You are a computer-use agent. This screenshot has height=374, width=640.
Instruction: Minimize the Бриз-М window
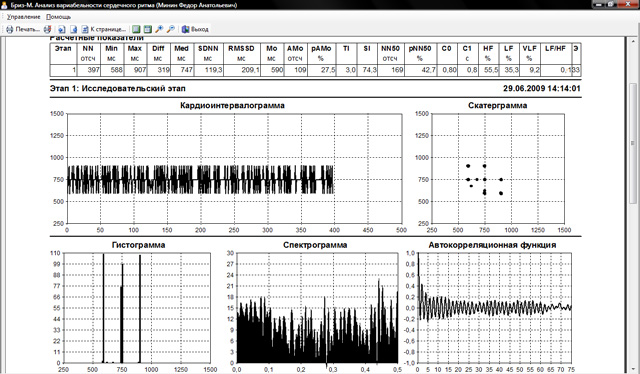click(598, 4)
